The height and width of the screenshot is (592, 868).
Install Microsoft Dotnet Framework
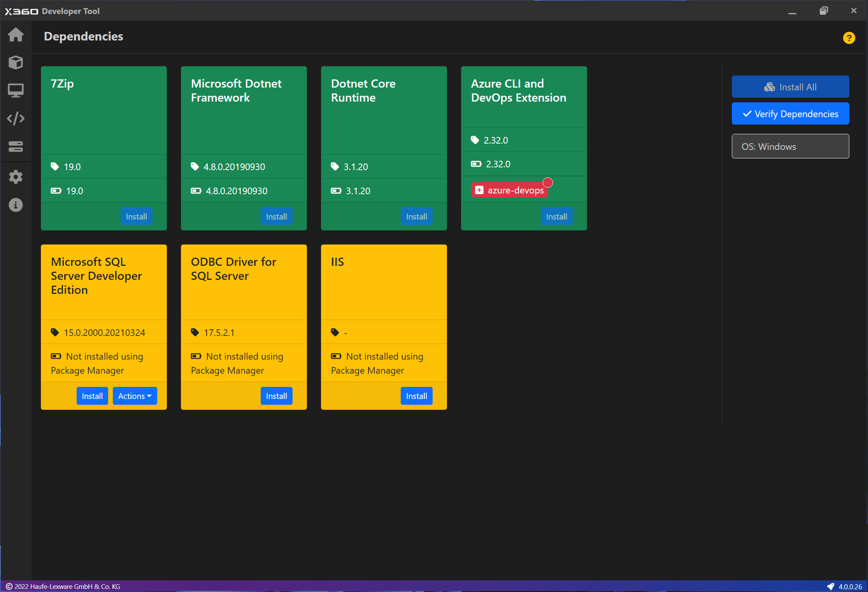coord(276,216)
